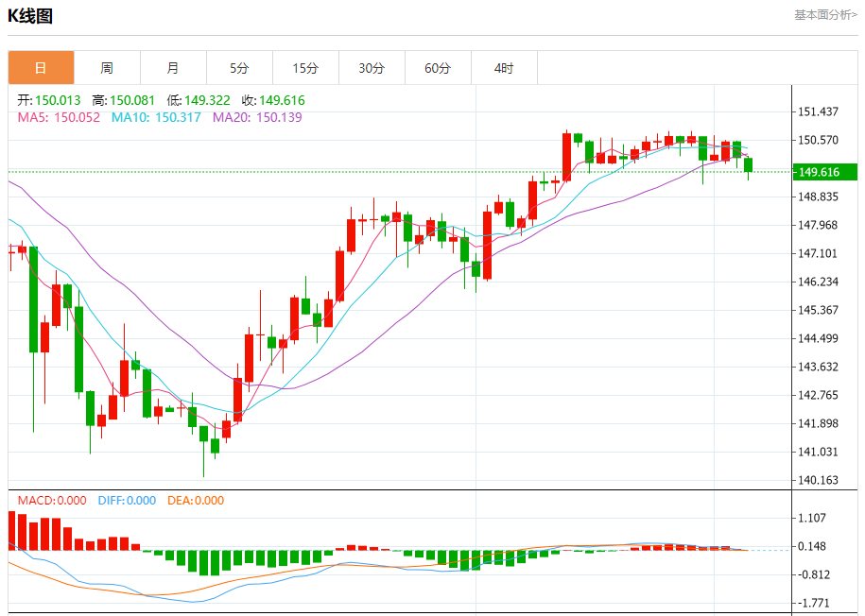Open the 30分 interval tab
Screen dimensions: 865x616
(x=372, y=68)
